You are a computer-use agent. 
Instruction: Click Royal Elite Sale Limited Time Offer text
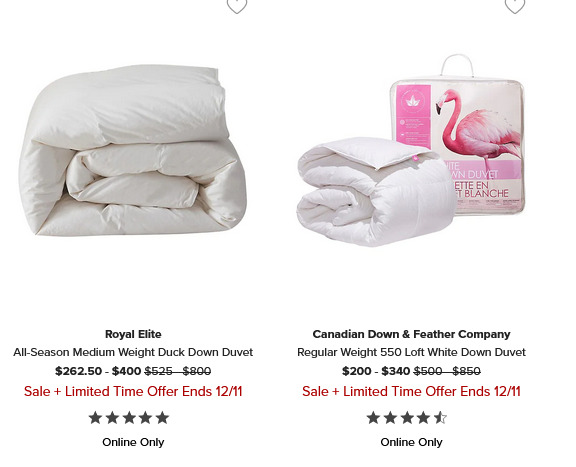133,391
